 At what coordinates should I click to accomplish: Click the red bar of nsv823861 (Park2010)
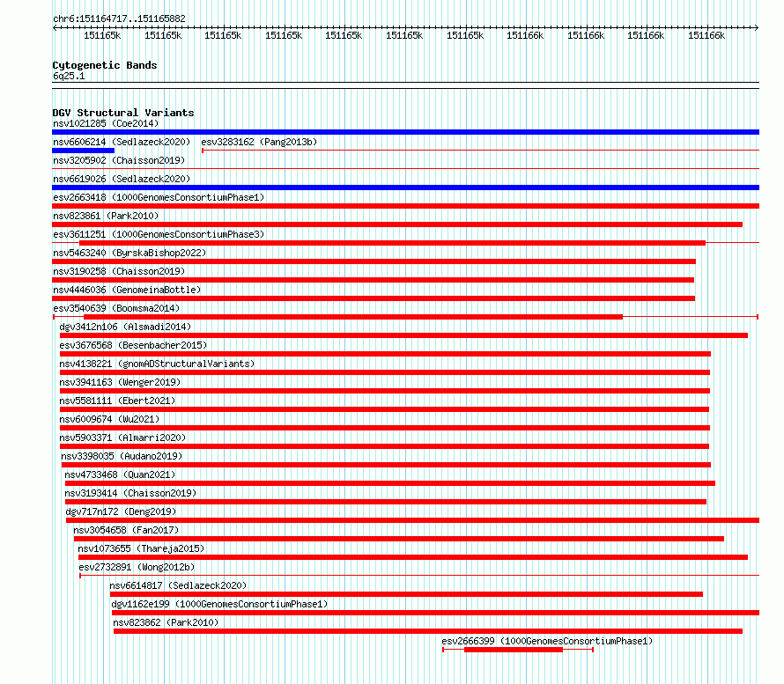click(397, 224)
